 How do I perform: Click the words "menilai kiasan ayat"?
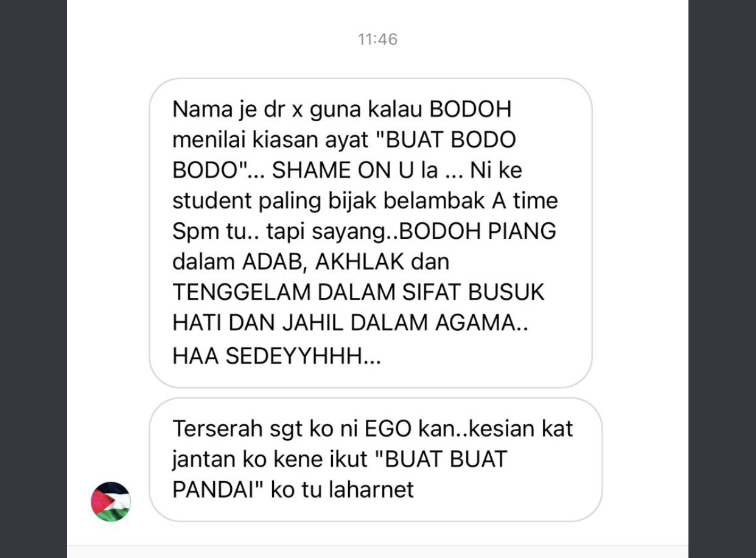271,140
